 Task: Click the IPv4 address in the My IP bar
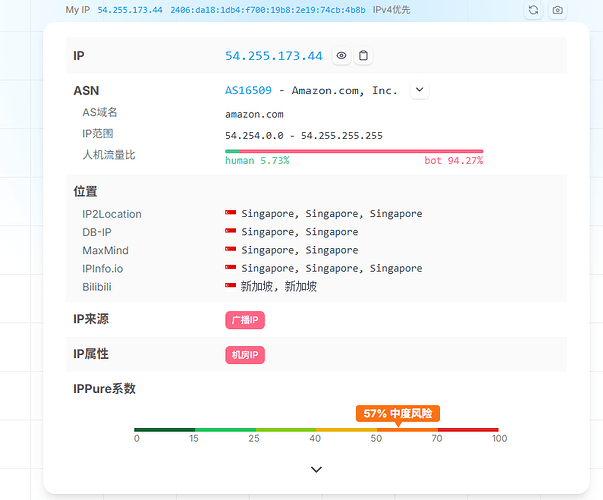[130, 10]
